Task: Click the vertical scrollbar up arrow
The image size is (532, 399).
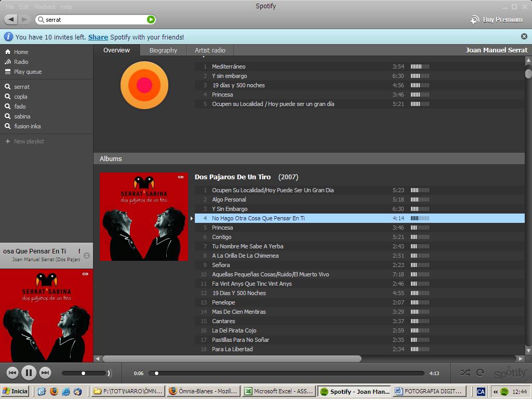Action: [528, 60]
